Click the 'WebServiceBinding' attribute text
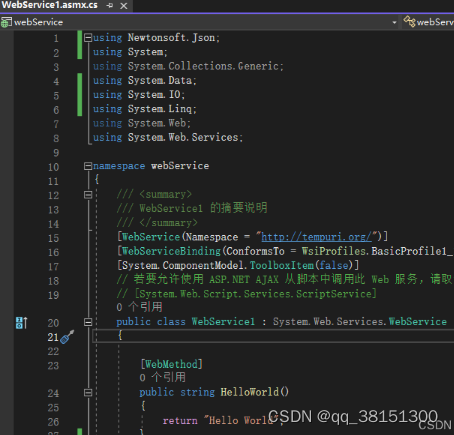This screenshot has width=454, height=435. point(171,251)
